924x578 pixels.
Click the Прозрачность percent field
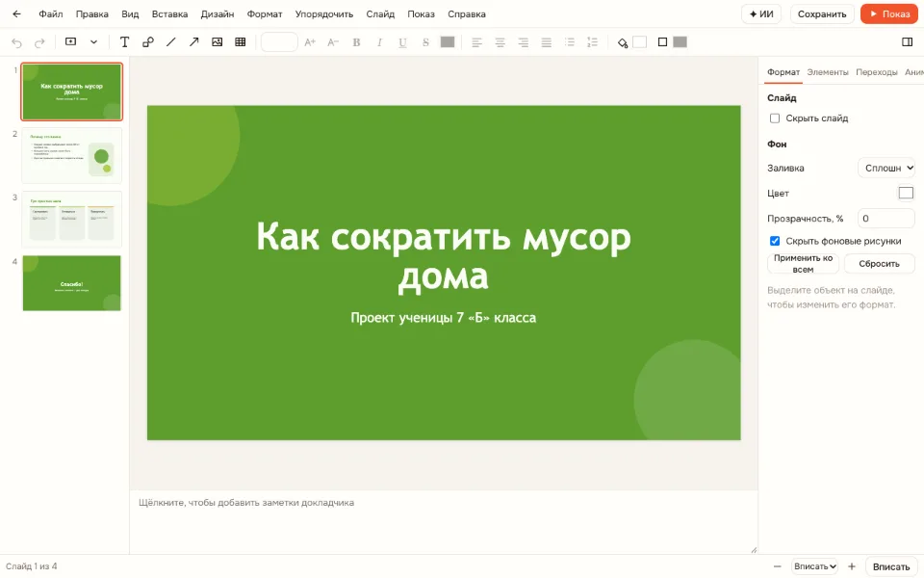click(x=886, y=219)
